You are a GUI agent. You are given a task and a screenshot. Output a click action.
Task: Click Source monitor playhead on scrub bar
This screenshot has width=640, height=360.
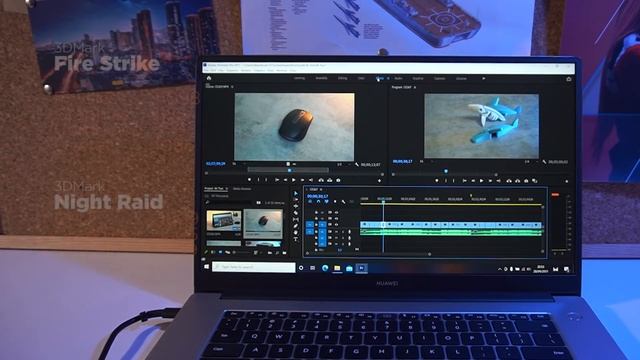point(289,170)
